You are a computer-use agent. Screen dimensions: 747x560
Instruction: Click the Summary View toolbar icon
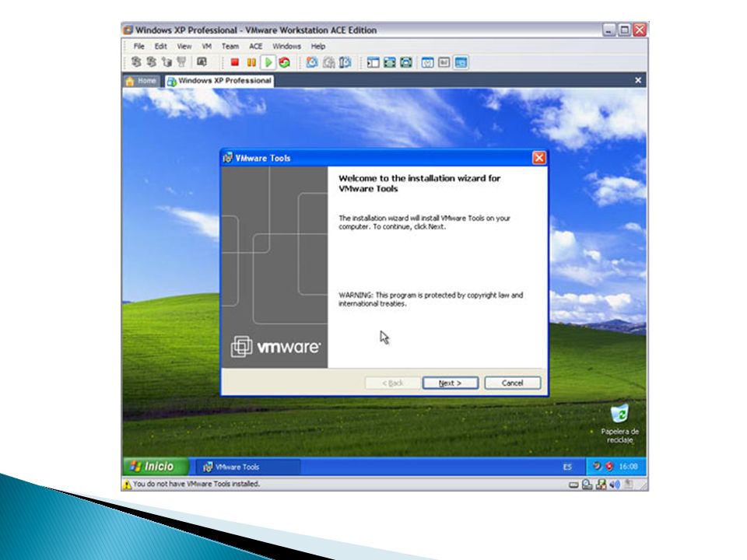click(x=427, y=62)
